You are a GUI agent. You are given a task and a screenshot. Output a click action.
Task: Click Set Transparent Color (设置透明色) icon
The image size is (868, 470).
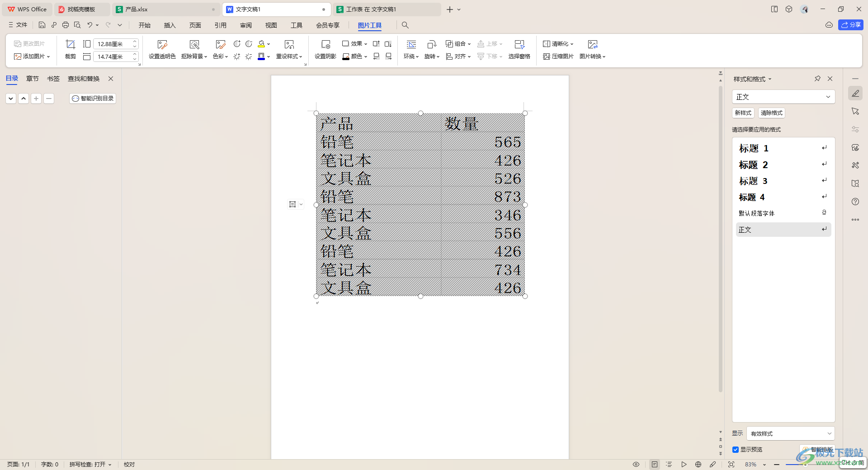(x=162, y=44)
